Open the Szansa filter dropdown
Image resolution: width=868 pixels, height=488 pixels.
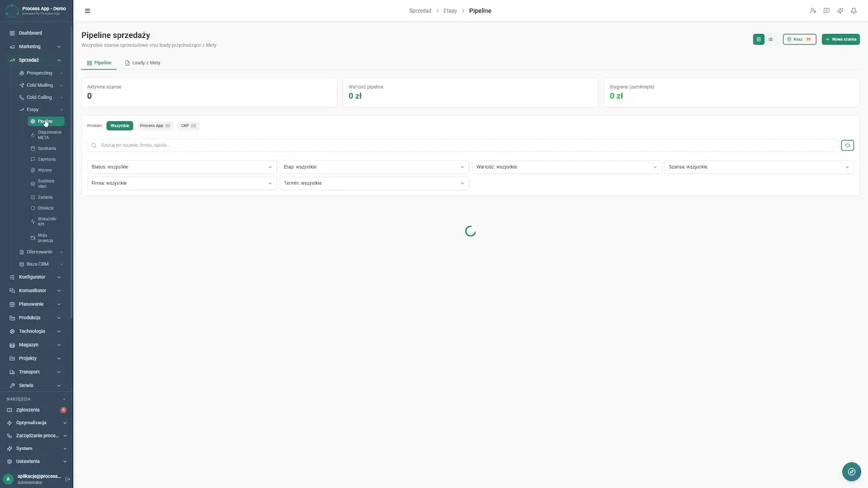click(x=759, y=167)
